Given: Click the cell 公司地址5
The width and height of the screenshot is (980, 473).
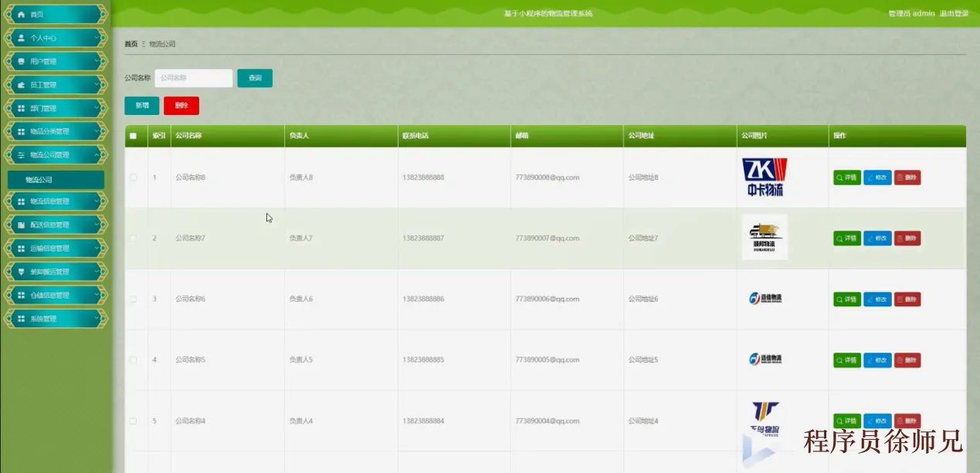Looking at the screenshot, I should point(643,360).
